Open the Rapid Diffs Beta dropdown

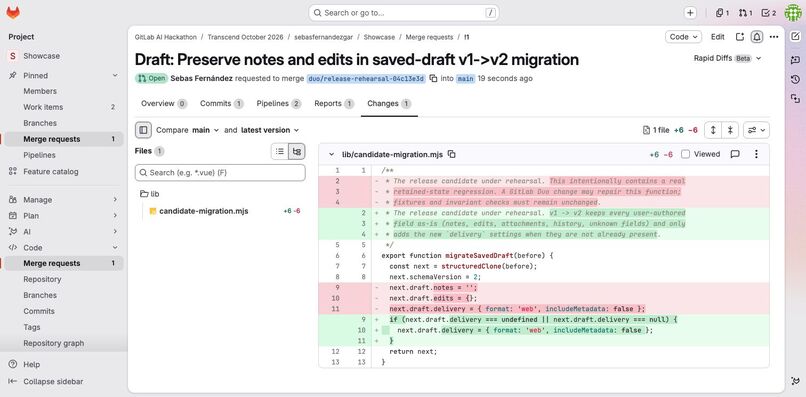(x=727, y=59)
